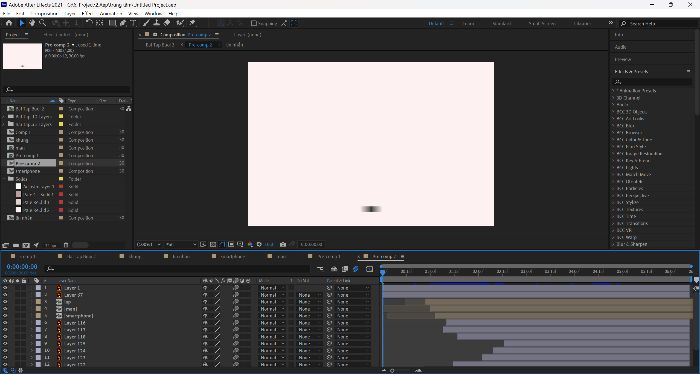The image size is (700, 374).
Task: Select the Zoom magnifier tool
Action: (42, 23)
